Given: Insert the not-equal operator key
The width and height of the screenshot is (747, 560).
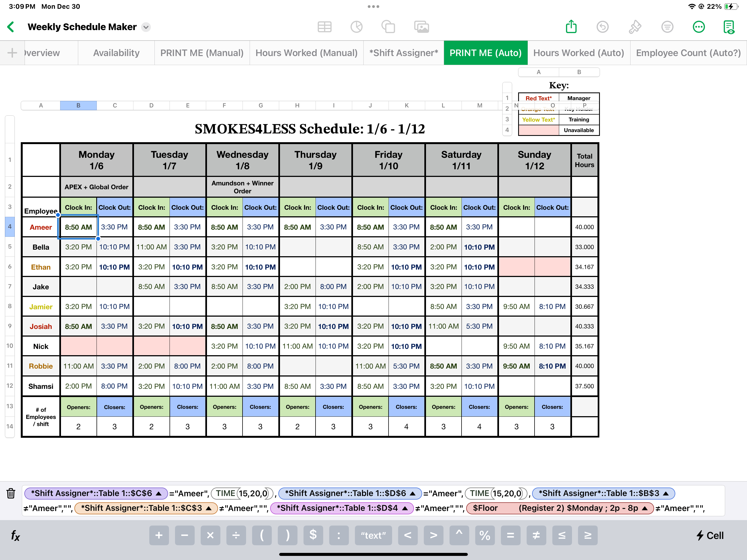Looking at the screenshot, I should point(536,535).
